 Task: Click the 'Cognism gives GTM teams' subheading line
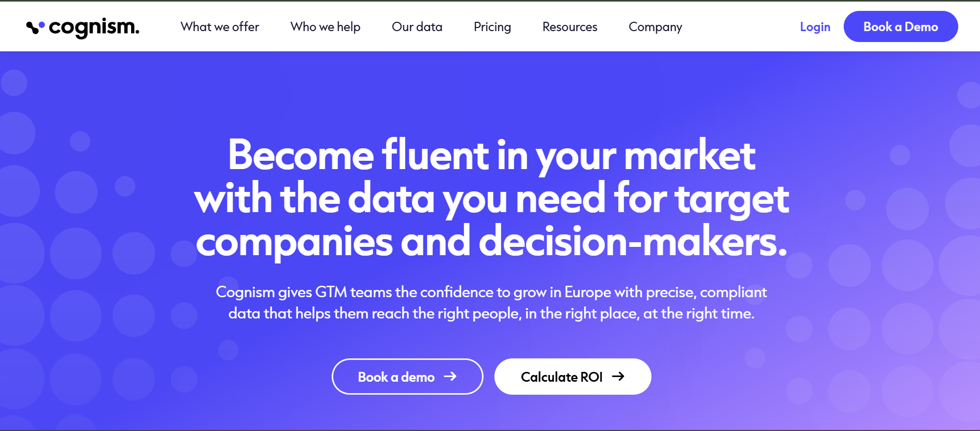click(491, 292)
